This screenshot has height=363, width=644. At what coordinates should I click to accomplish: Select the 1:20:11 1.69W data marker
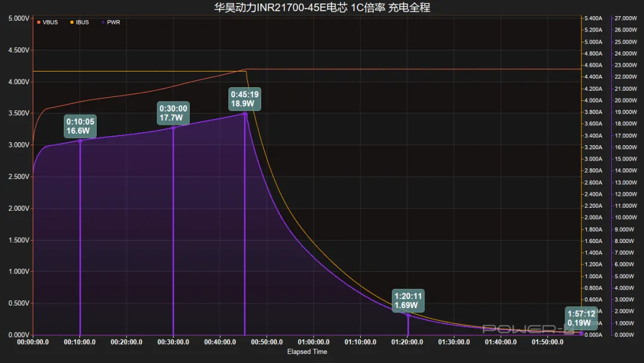point(408,300)
